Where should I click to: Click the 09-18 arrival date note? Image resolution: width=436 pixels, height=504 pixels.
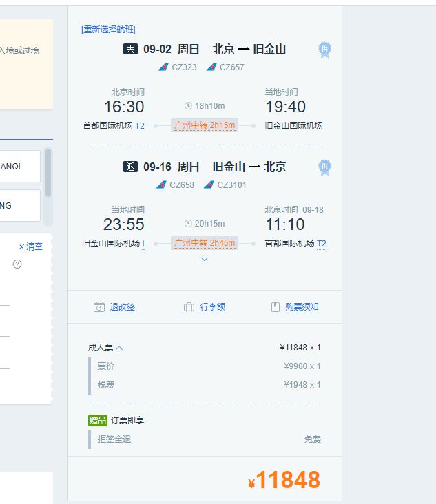(313, 210)
